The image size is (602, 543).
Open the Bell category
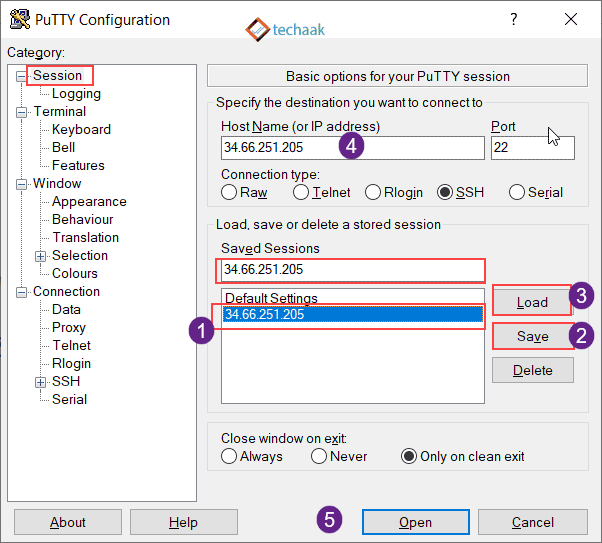pos(63,147)
